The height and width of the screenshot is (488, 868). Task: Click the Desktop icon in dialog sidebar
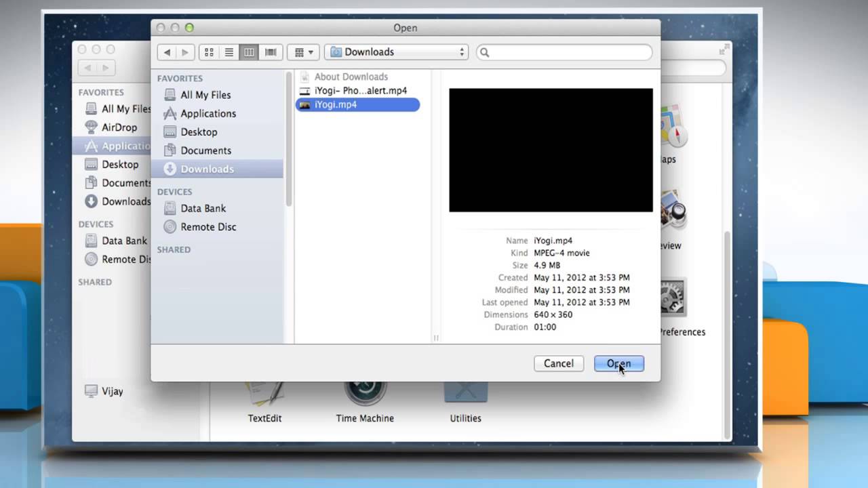pos(170,132)
